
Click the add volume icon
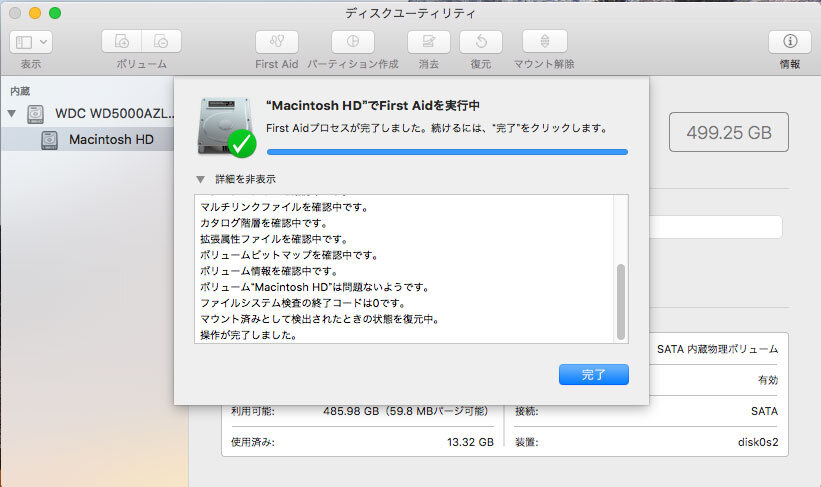pyautogui.click(x=121, y=41)
